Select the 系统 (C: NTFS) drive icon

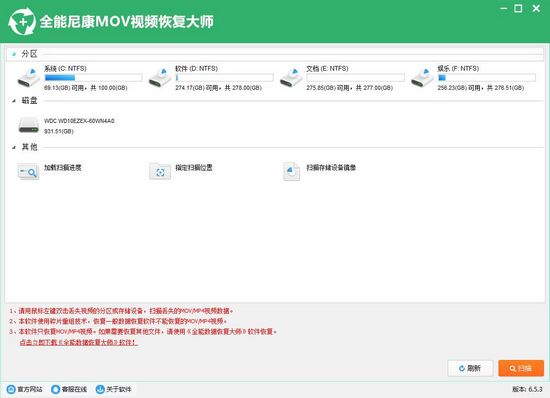[x=29, y=77]
